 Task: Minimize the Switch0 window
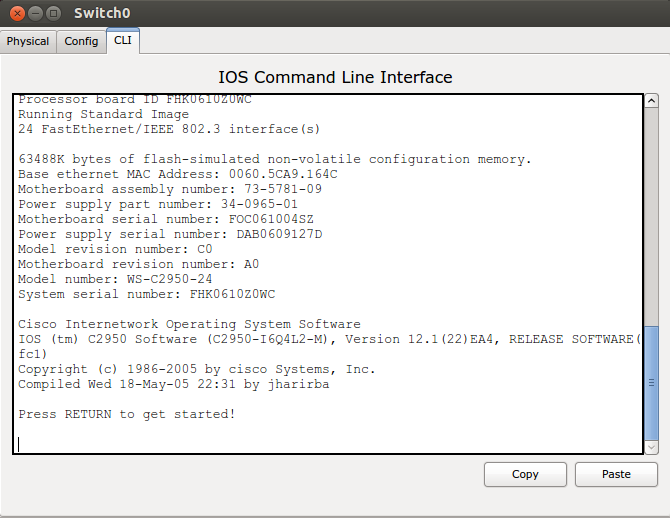click(36, 14)
